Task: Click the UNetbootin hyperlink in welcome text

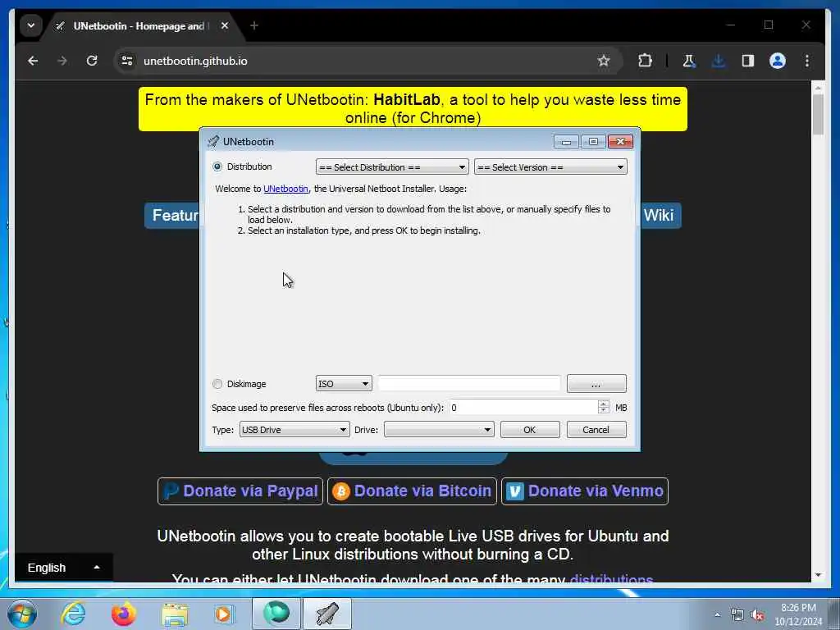Action: click(285, 189)
